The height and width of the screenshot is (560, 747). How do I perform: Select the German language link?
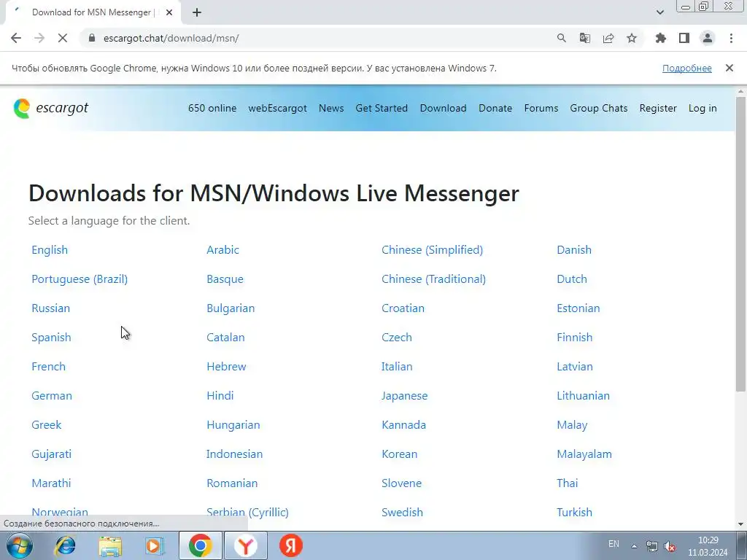pos(52,396)
